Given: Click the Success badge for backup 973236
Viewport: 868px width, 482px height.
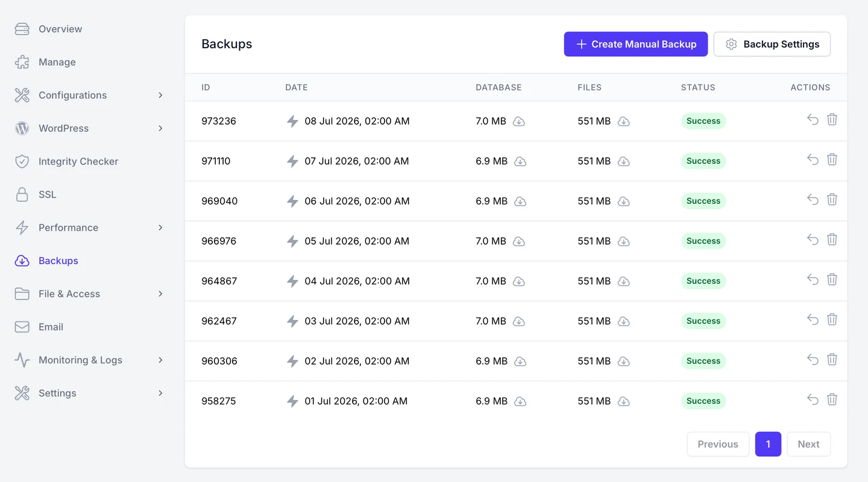Looking at the screenshot, I should click(x=703, y=121).
